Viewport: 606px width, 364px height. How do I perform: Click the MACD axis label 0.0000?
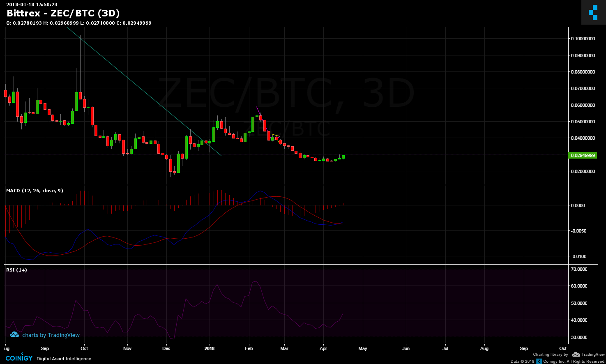coord(578,205)
